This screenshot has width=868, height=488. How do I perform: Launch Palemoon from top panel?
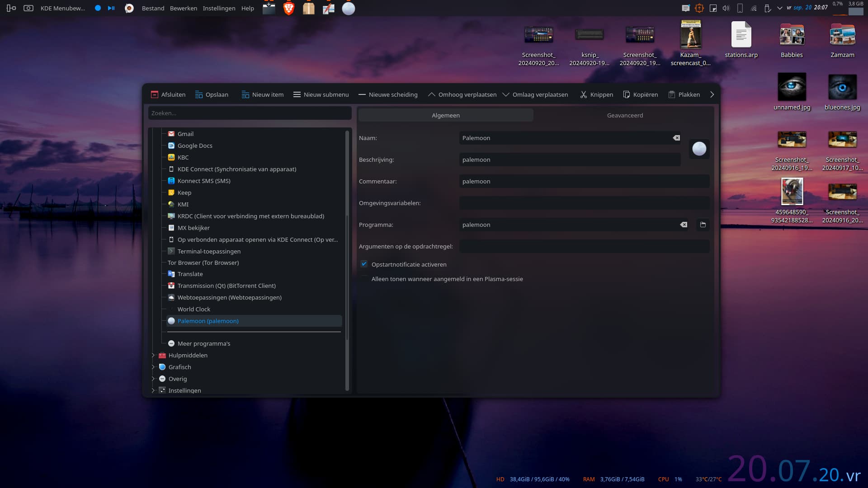tap(348, 8)
